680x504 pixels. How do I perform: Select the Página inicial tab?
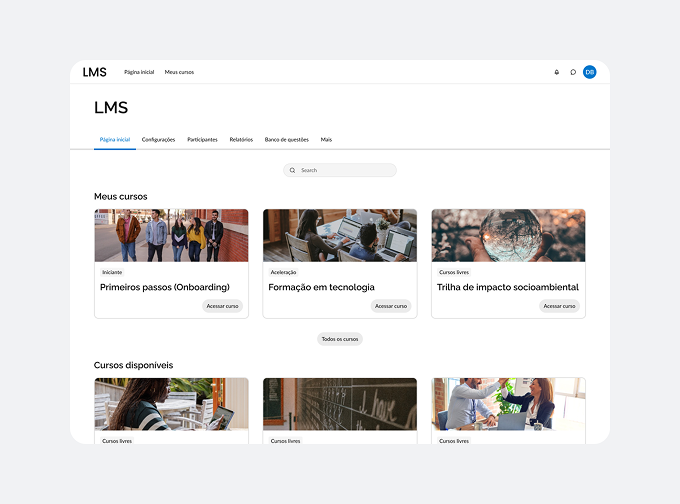pyautogui.click(x=115, y=140)
